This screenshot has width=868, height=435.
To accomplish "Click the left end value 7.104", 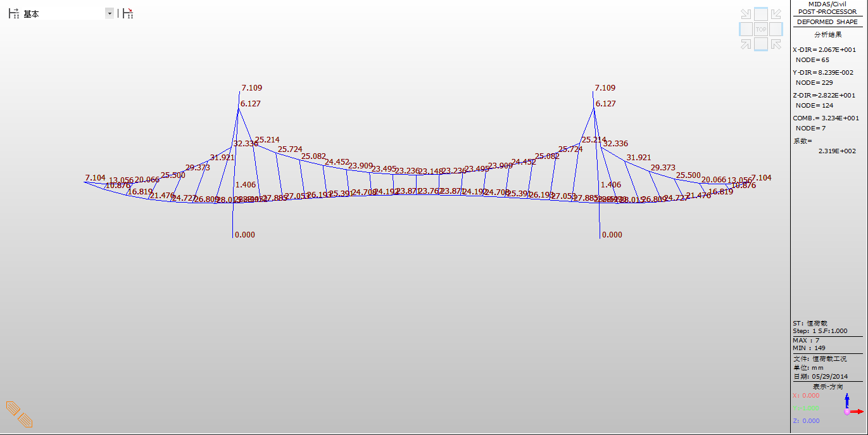I will (x=95, y=178).
